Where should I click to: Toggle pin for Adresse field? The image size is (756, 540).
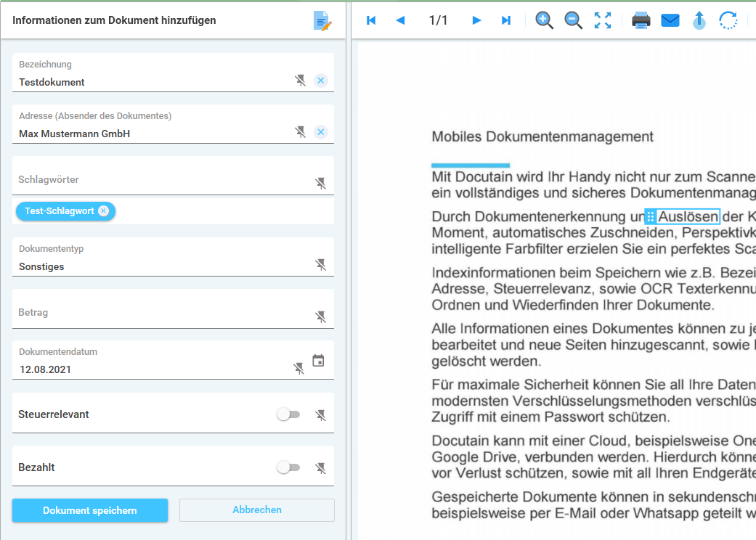[301, 132]
